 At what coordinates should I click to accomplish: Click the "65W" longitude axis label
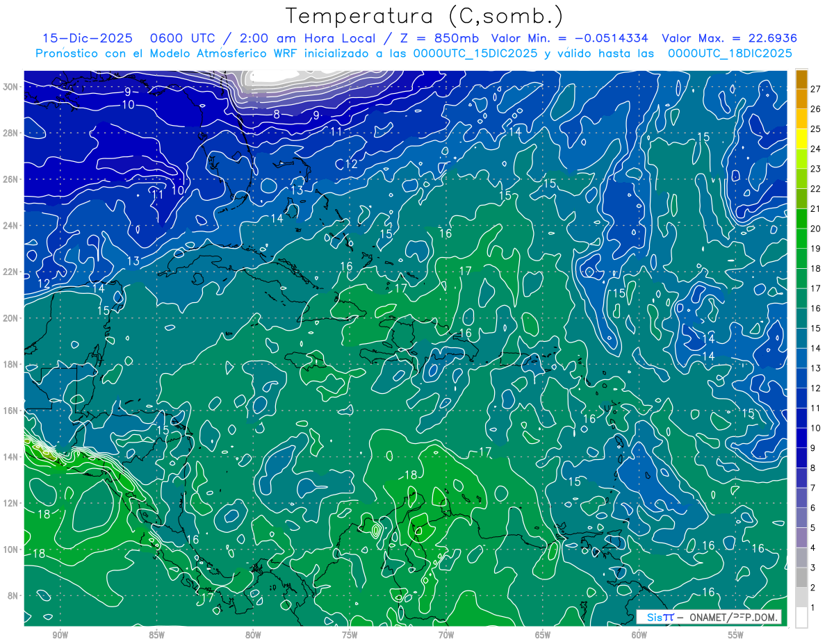pos(543,635)
